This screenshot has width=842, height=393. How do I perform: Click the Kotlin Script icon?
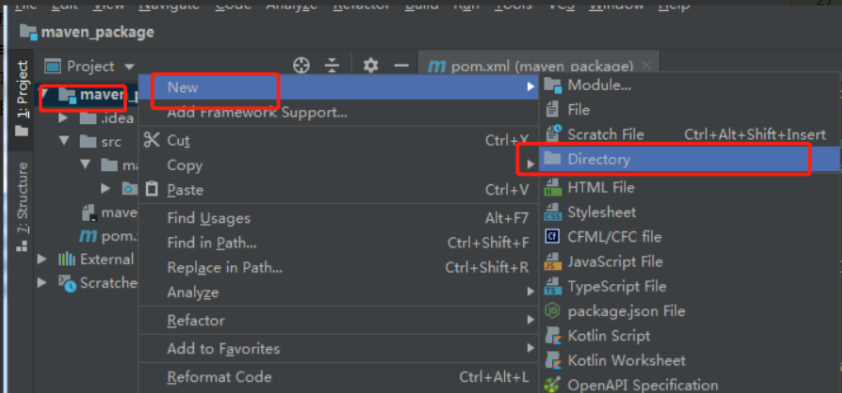pyautogui.click(x=553, y=336)
